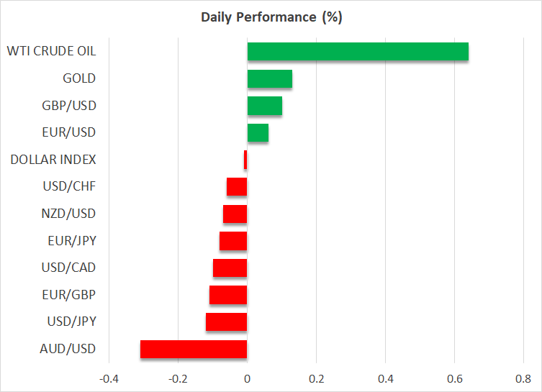This screenshot has height=392, width=542.
Task: Select the WTI CRUDE OIL axis label
Action: point(51,52)
